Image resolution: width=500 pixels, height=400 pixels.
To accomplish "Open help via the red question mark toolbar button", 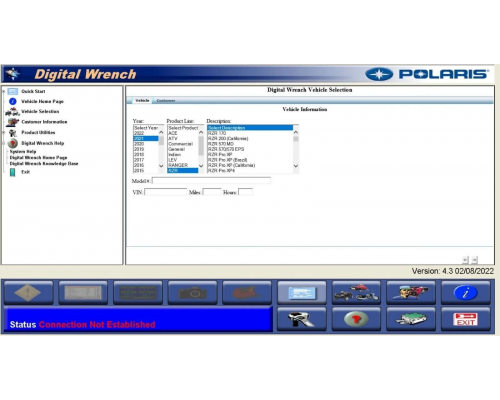I will (357, 319).
